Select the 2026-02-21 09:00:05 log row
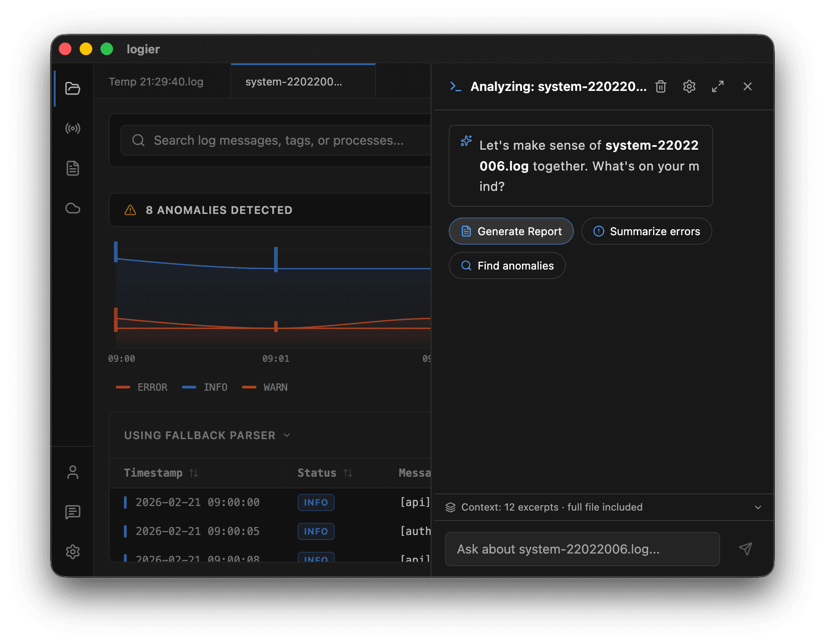Image resolution: width=825 pixels, height=644 pixels. (270, 531)
